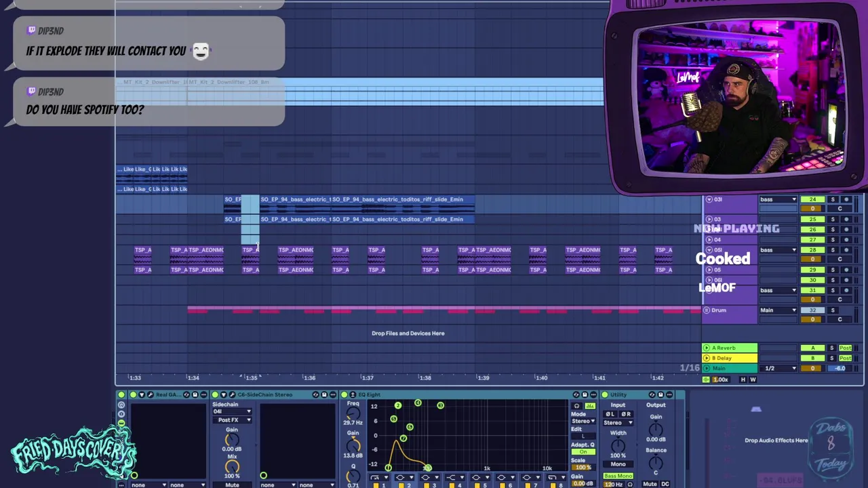Screen dimensions: 868x488
Task: Click the Main track -6.0 volume field
Action: [840, 368]
